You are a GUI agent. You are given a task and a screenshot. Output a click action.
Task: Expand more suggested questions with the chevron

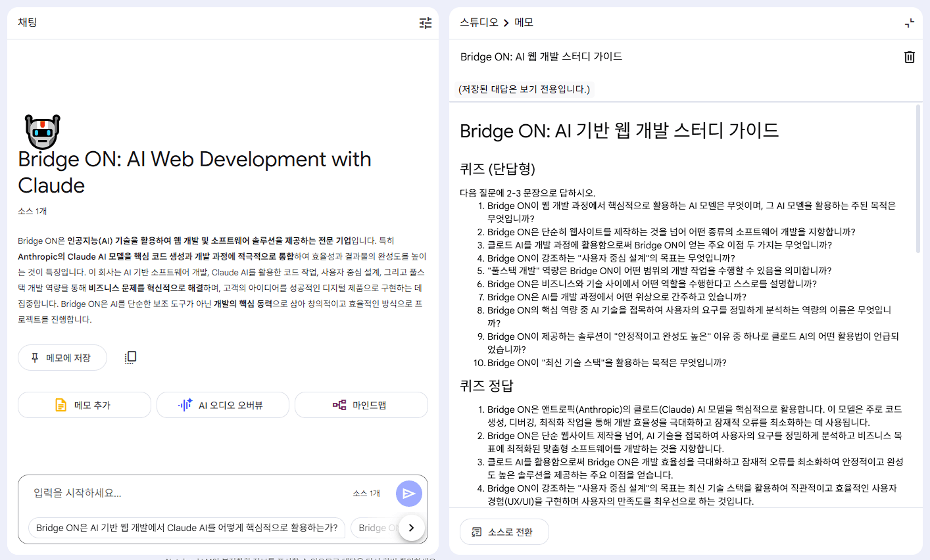[412, 528]
